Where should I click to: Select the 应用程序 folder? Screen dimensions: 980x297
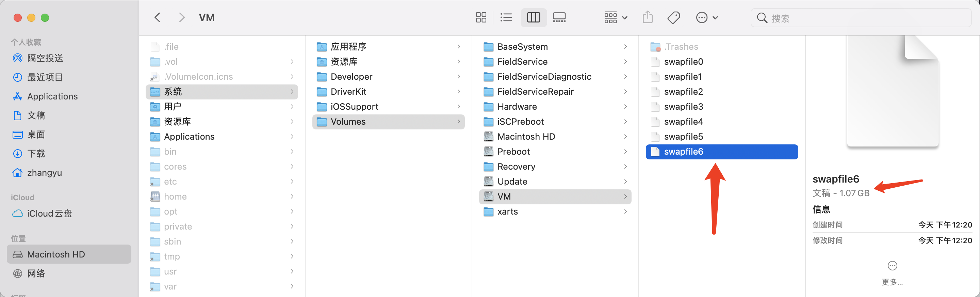388,46
